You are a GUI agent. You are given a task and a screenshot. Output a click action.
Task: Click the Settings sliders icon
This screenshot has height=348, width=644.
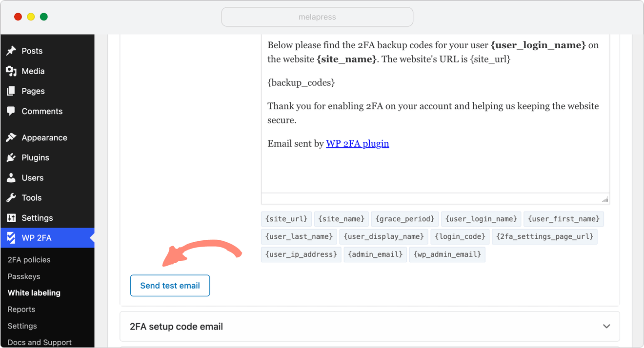tap(11, 218)
